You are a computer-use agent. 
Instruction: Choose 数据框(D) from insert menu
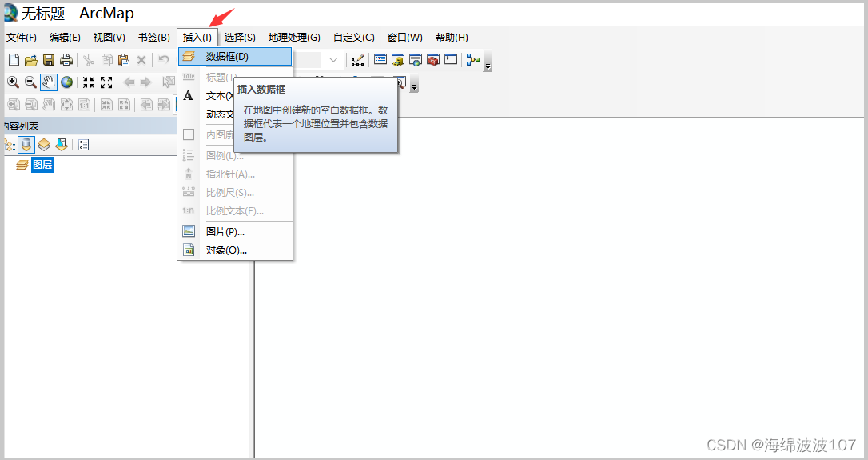pyautogui.click(x=235, y=57)
